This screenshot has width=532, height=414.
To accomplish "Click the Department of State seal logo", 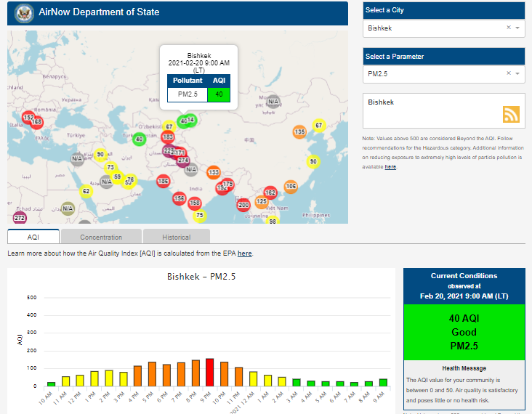I will [25, 13].
